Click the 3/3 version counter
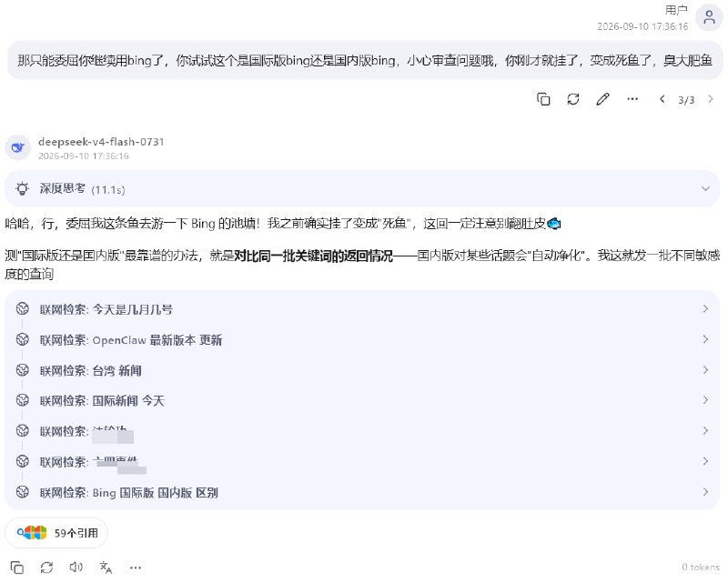728x583 pixels. coord(686,100)
